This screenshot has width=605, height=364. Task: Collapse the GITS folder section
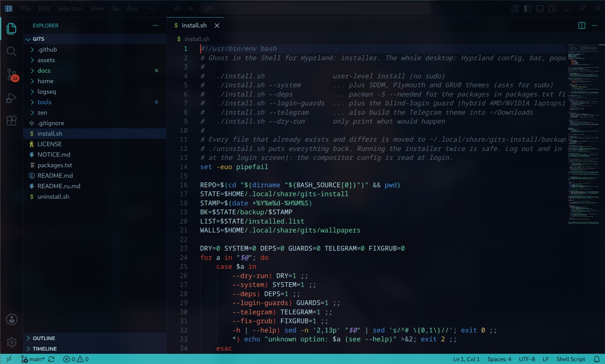click(95, 39)
